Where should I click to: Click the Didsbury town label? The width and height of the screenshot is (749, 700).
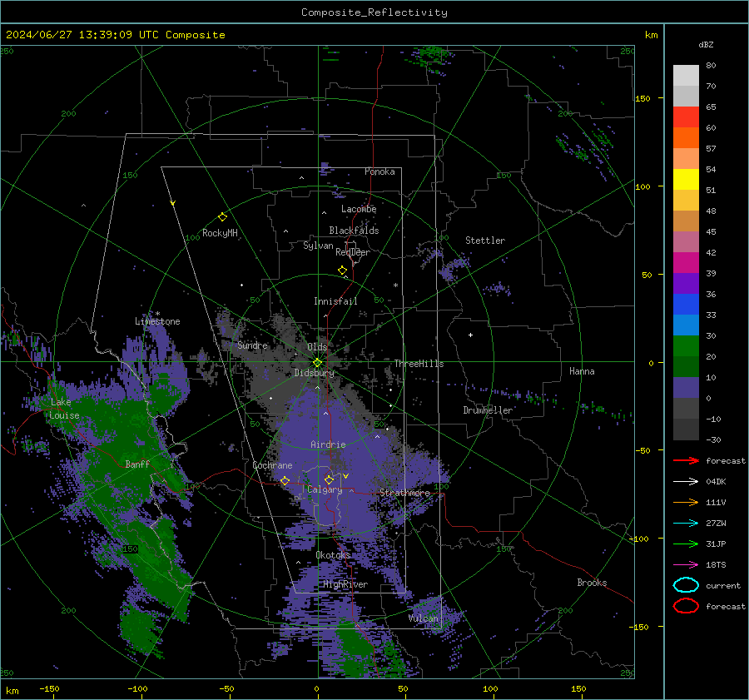[x=314, y=373]
